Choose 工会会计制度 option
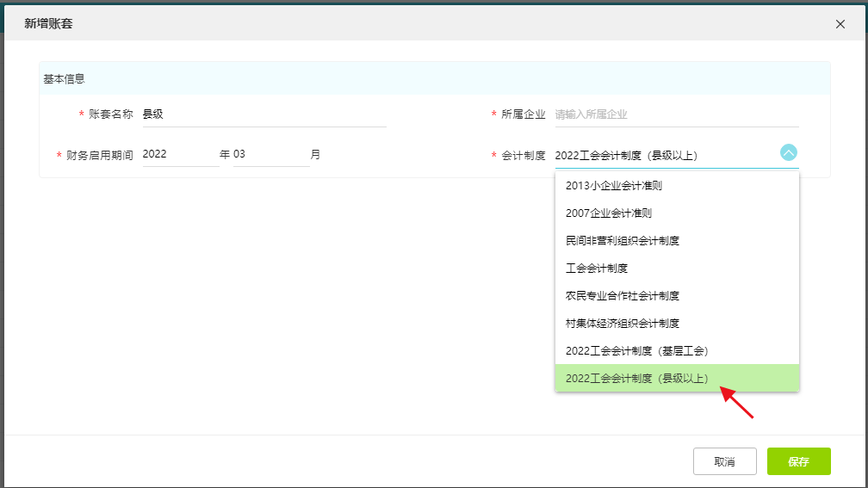 [677, 269]
